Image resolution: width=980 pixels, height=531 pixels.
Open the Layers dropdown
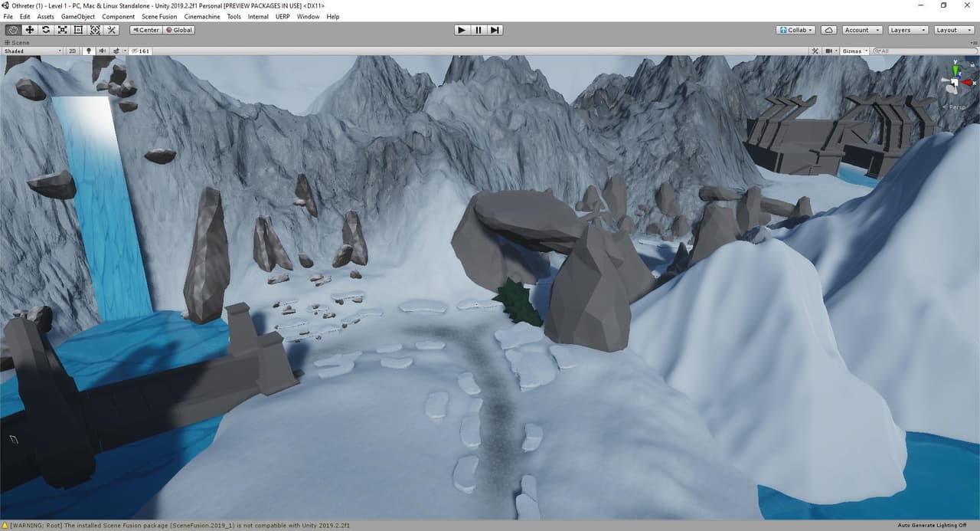point(908,30)
